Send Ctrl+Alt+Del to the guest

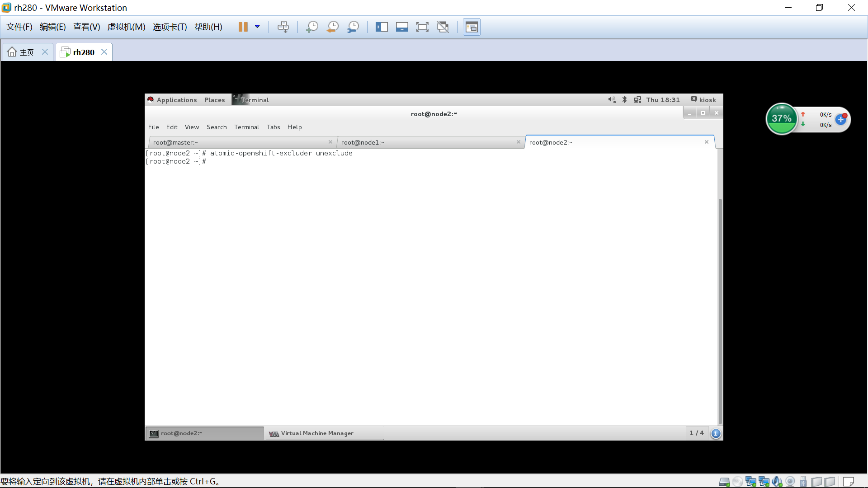[x=283, y=27]
